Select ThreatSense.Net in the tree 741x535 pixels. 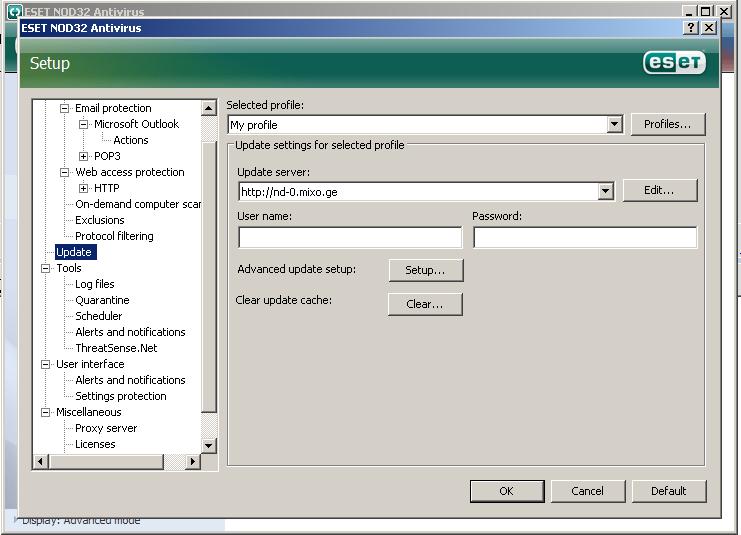coord(116,348)
